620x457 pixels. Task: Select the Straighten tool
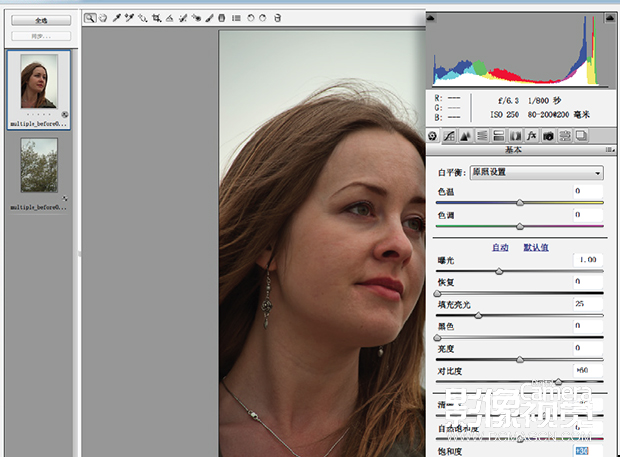[x=170, y=18]
